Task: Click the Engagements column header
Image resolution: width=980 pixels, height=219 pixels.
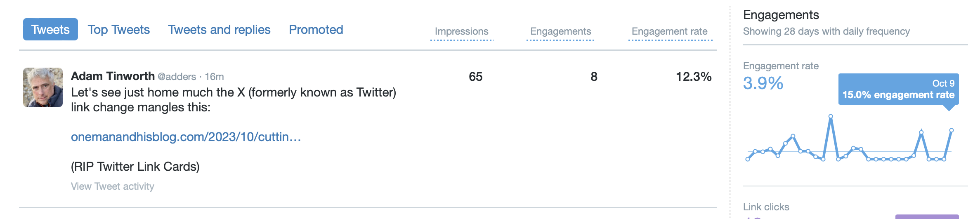Action: [x=560, y=31]
